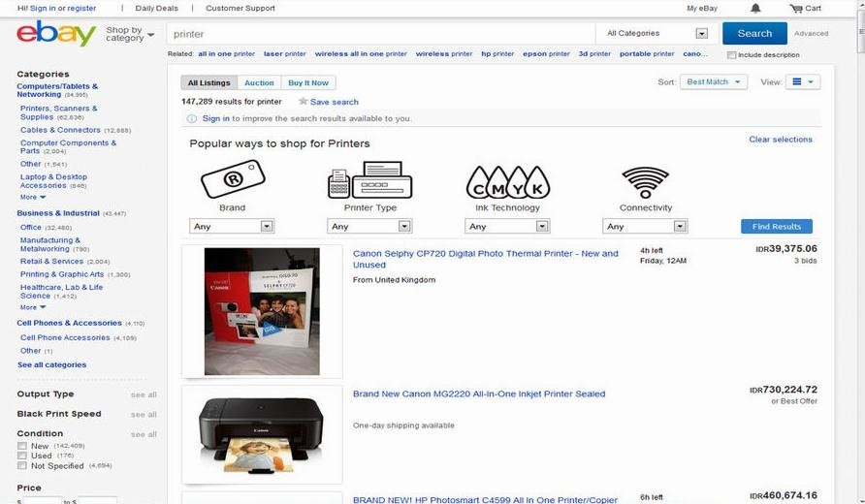Open the Canon Selphy CP720 product thumbnail
The height and width of the screenshot is (504, 865).
[262, 311]
